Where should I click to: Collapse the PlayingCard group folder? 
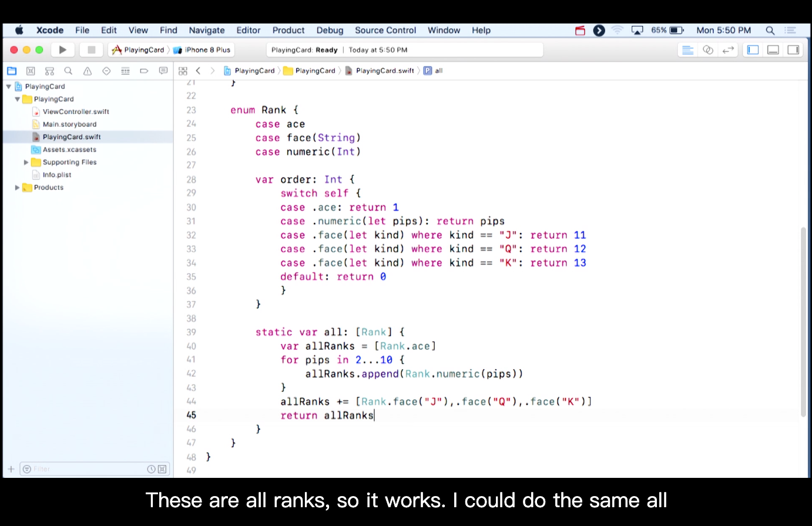(x=18, y=99)
